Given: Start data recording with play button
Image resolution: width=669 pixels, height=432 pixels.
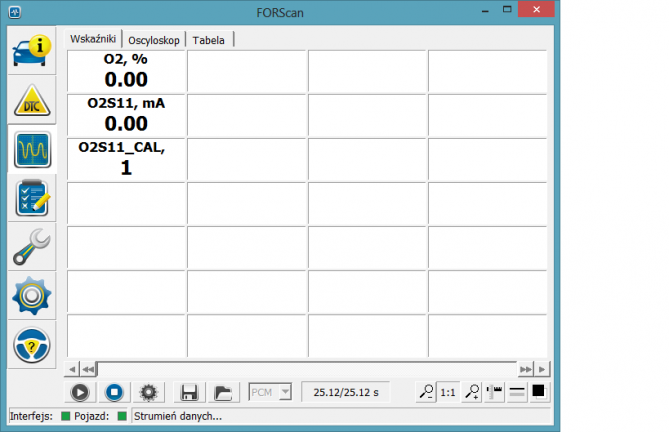Looking at the screenshot, I should 78,392.
